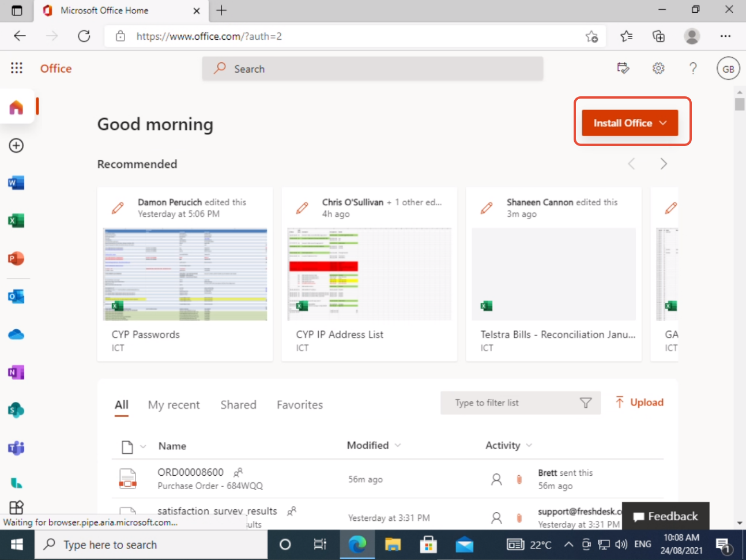Screen dimensions: 746x560
Task: Open the notification center icon
Action: point(723,544)
